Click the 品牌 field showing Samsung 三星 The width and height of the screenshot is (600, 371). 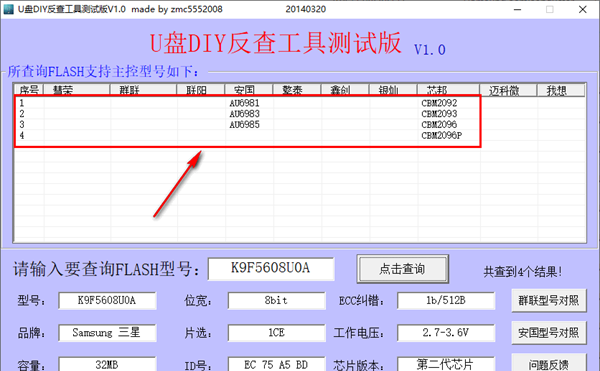coord(107,333)
